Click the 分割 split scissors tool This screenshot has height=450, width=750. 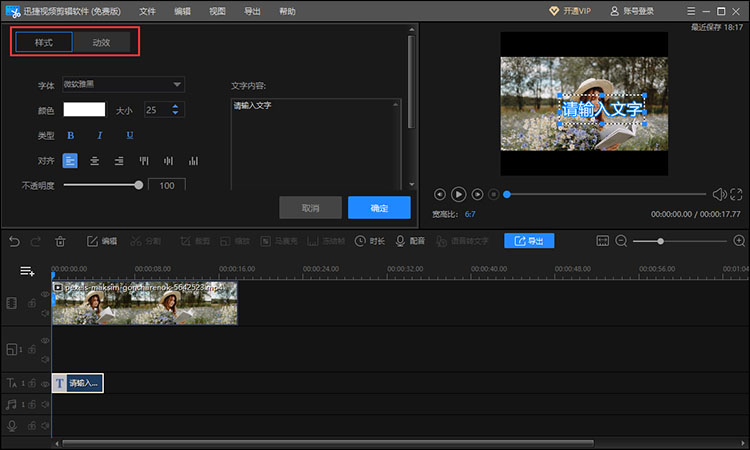coord(145,241)
